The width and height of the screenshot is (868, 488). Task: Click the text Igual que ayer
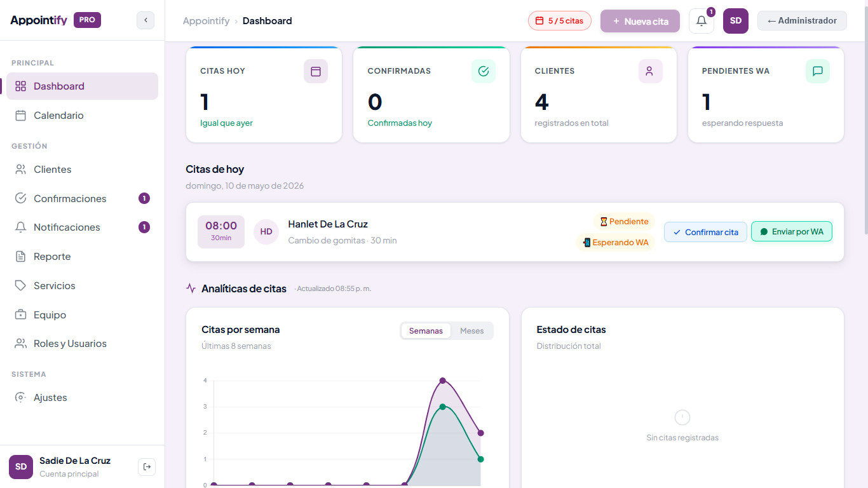coord(226,123)
